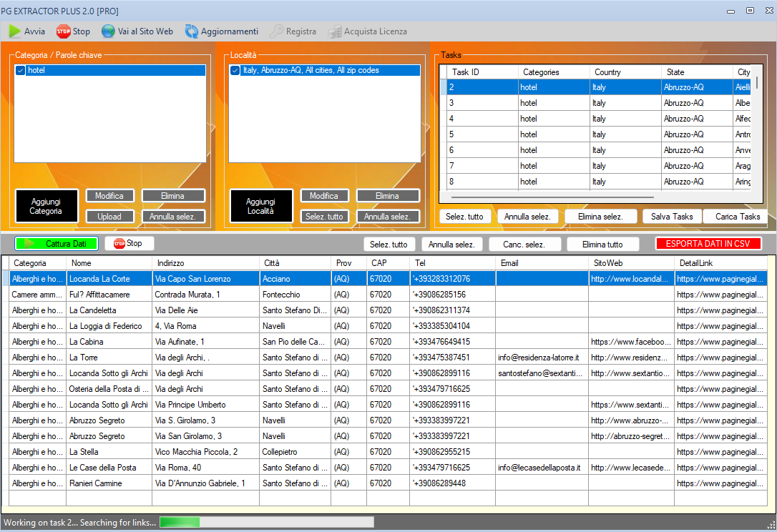Click the Aggiungi Categoria button
Viewport: 777px width, 532px height.
tap(46, 206)
